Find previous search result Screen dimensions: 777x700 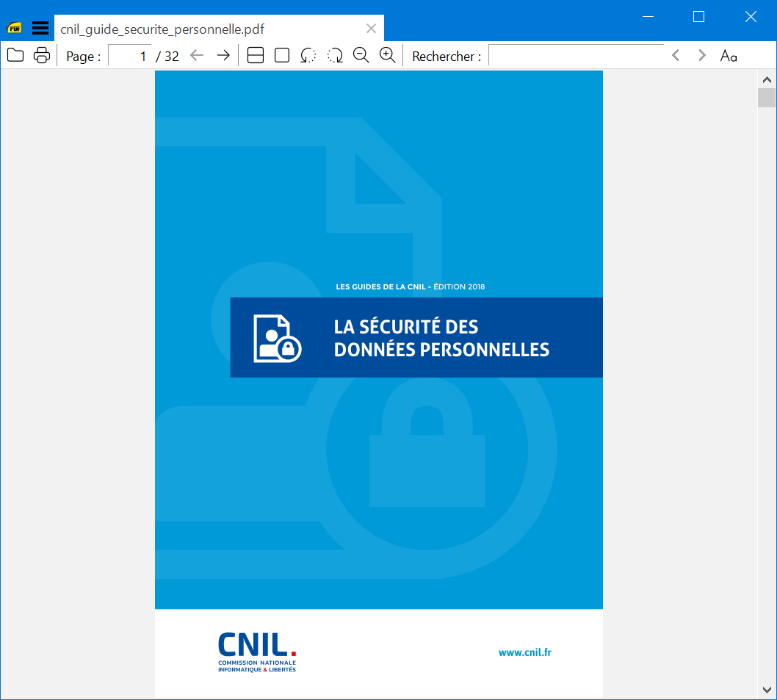tap(676, 55)
